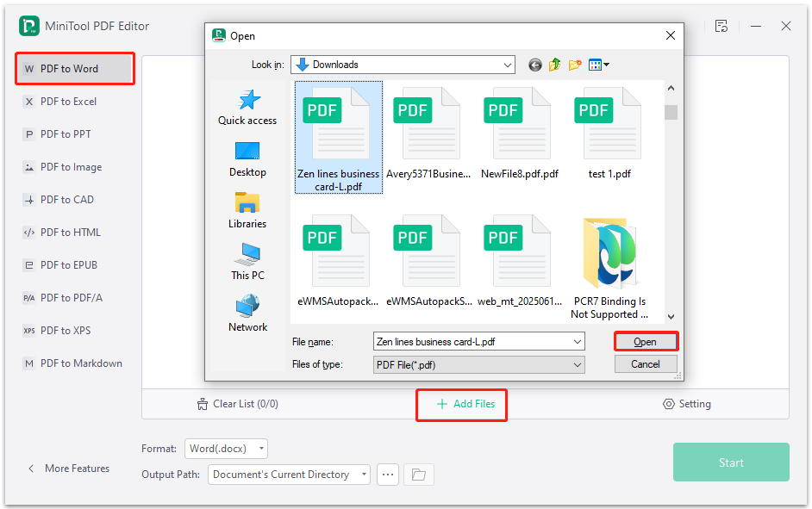Viewport: 812px width, 509px height.
Task: Go up one folder level
Action: (554, 65)
